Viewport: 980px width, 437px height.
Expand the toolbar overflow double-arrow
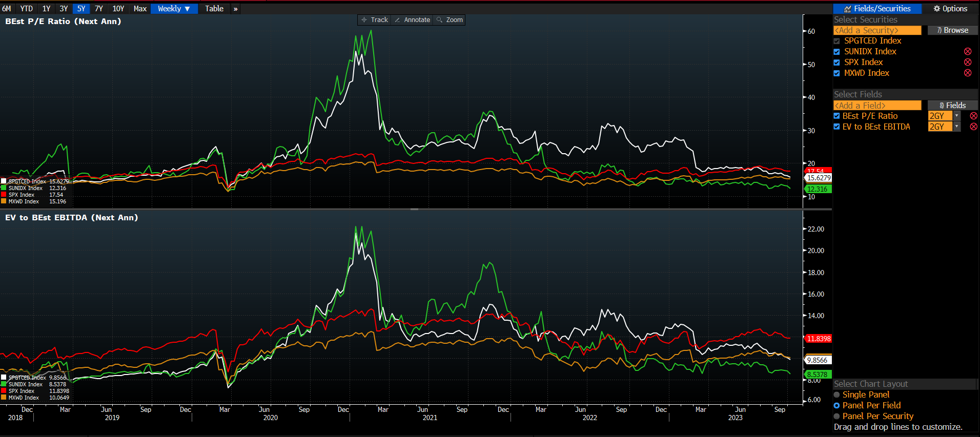tap(235, 9)
